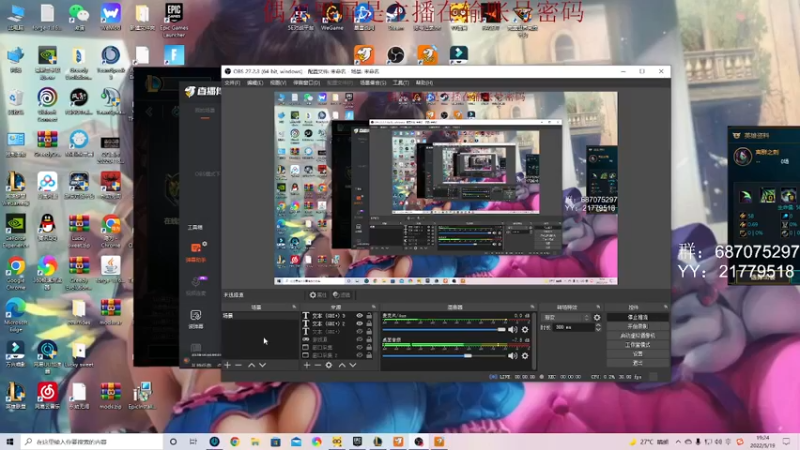Toggle eye icon for 窗口采集 2 source
This screenshot has width=800, height=450.
pyautogui.click(x=360, y=355)
